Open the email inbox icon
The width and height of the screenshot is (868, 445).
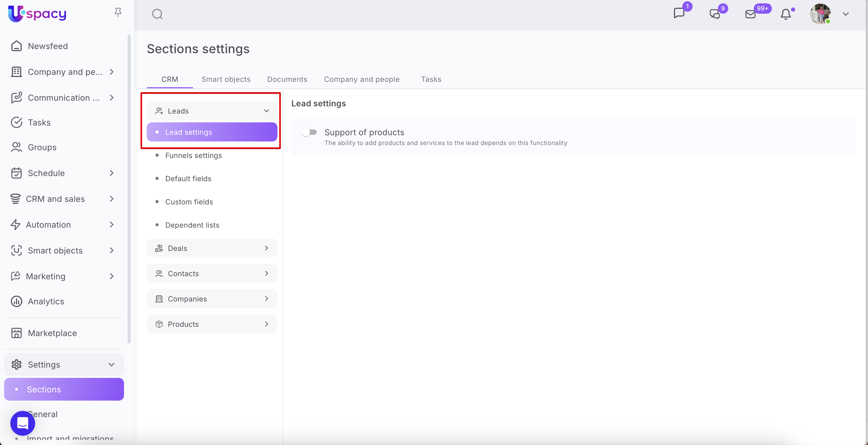pyautogui.click(x=750, y=14)
